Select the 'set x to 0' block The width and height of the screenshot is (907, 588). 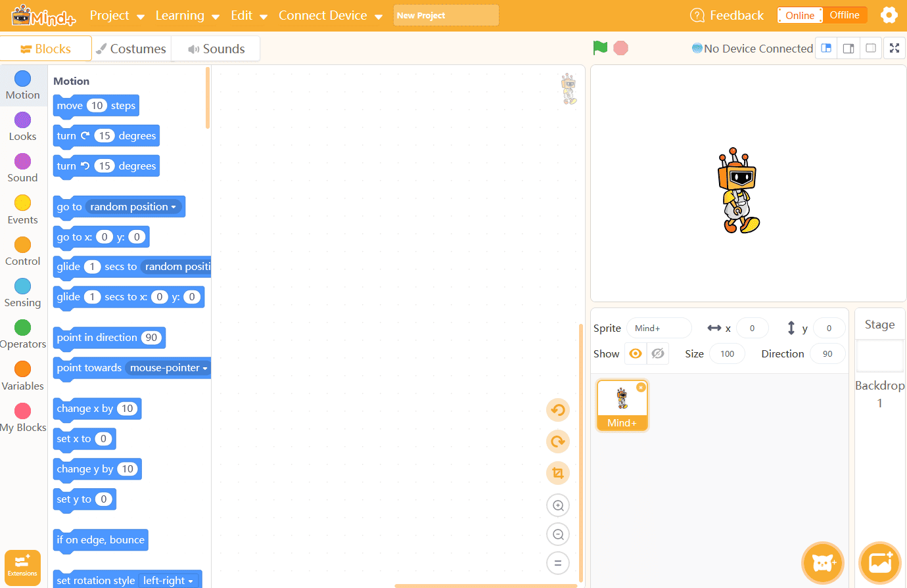pos(85,439)
